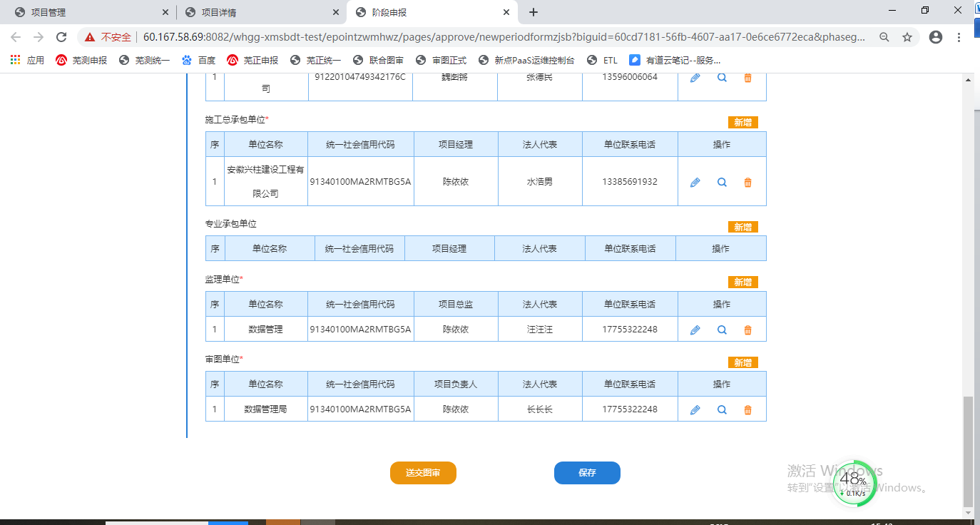Submit the form with 送交图审

(423, 473)
